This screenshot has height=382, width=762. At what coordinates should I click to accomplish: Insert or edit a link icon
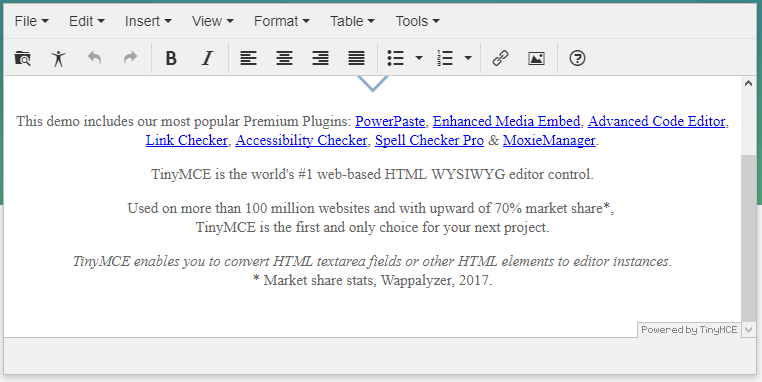pos(500,58)
